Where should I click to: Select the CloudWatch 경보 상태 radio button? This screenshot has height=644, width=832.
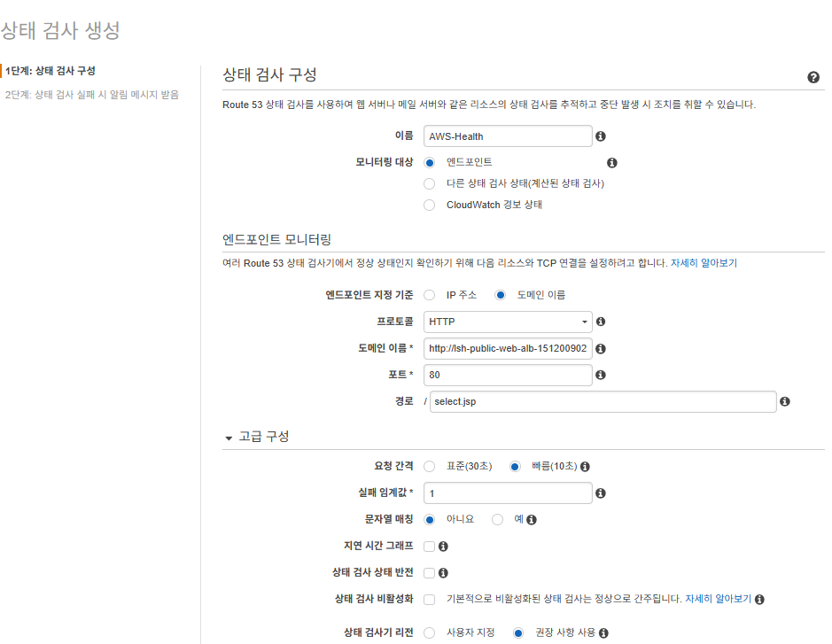430,205
